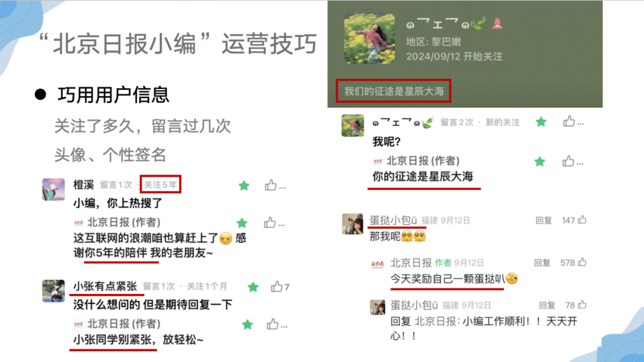This screenshot has height=362, width=644.
Task: Click 回复 on the 小编工作顺利 comment
Action: (x=547, y=305)
